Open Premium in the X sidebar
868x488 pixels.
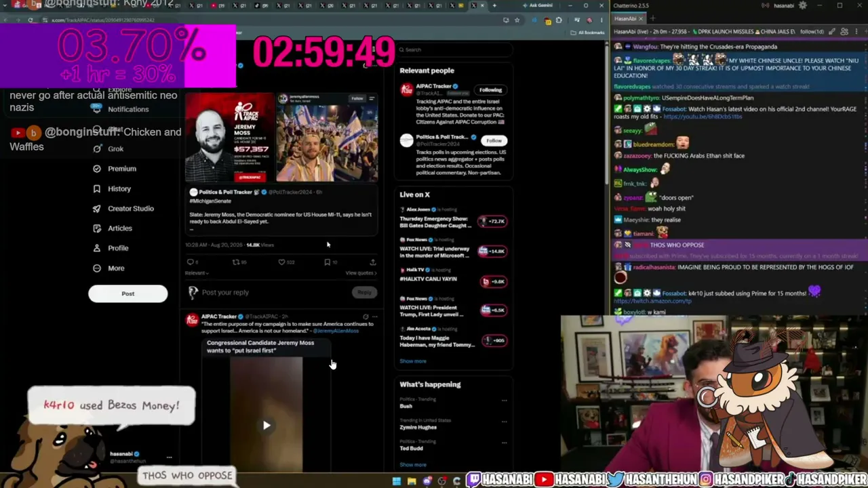pyautogui.click(x=115, y=169)
